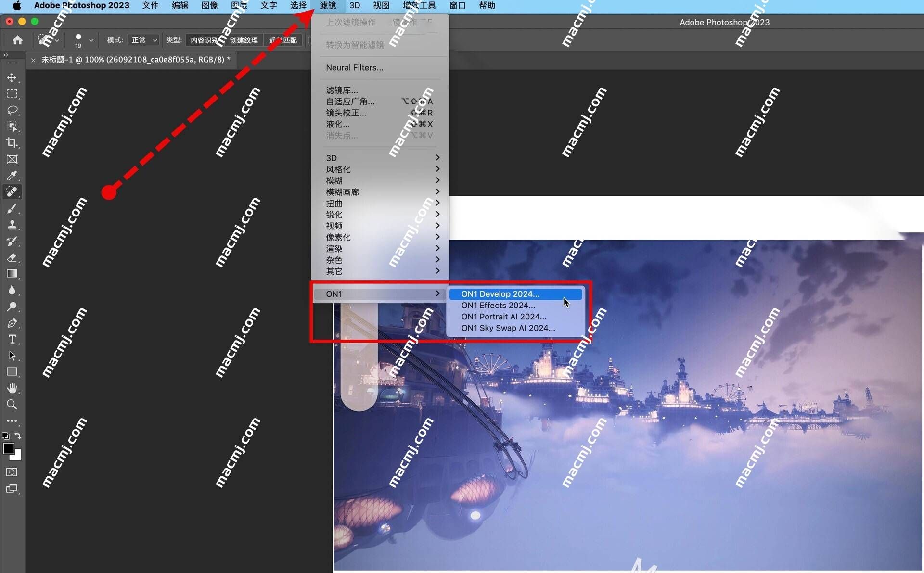Click the foreground color swatch

[x=8, y=448]
